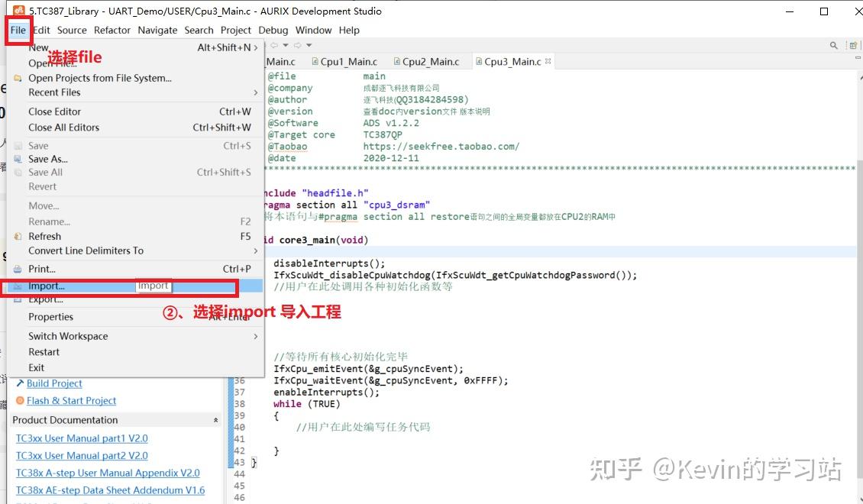863x504 pixels.
Task: Click the Flash & Start Project link
Action: pyautogui.click(x=71, y=400)
